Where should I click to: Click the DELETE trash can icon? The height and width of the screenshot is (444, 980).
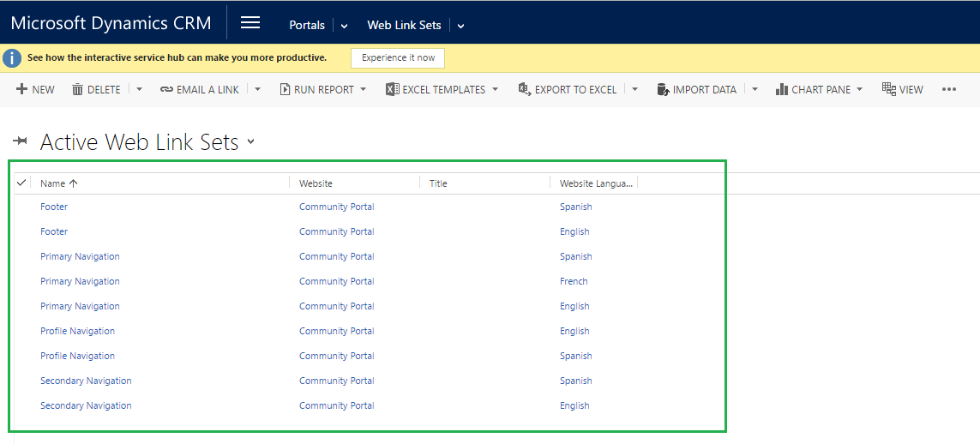coord(78,89)
